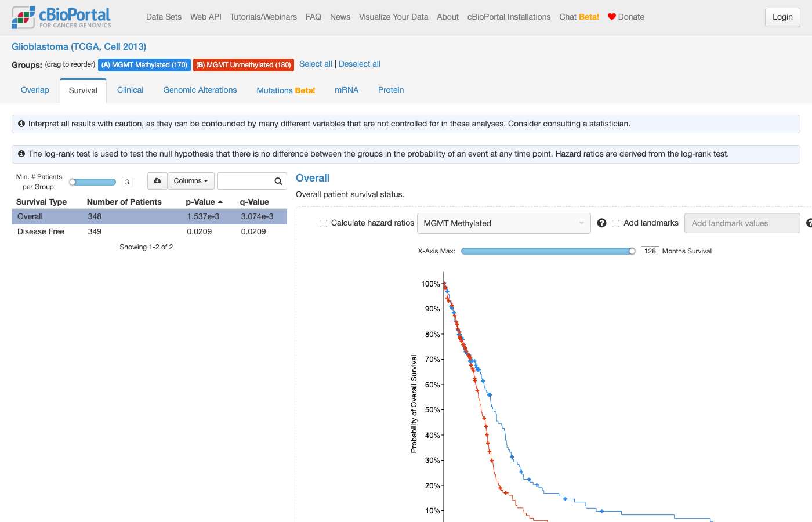Click the Select all link

point(316,64)
